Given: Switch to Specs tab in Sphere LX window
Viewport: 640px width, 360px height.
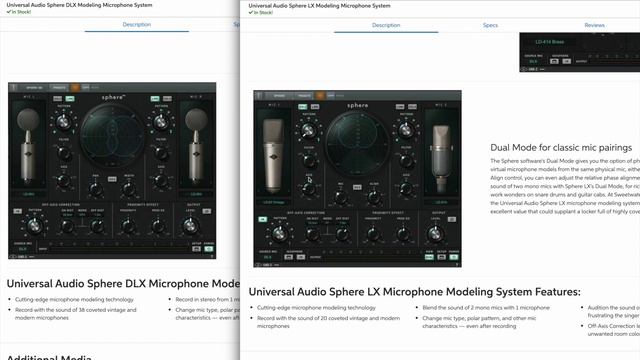Looking at the screenshot, I should (x=490, y=25).
